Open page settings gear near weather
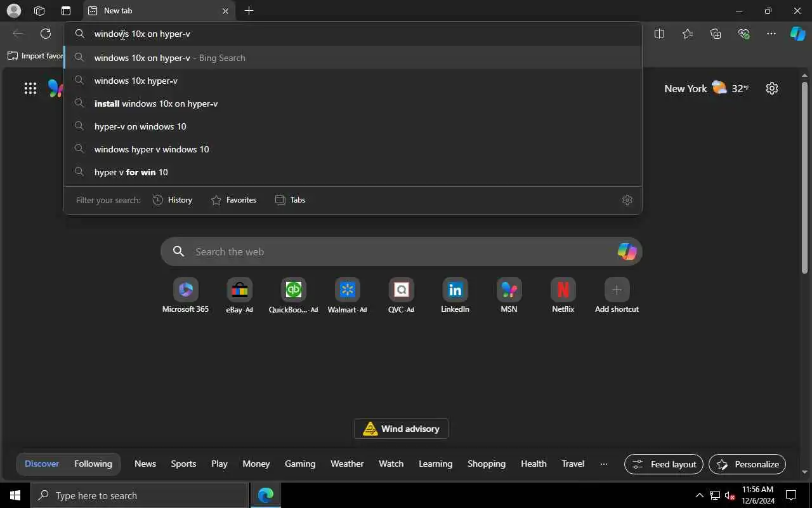 click(x=772, y=88)
